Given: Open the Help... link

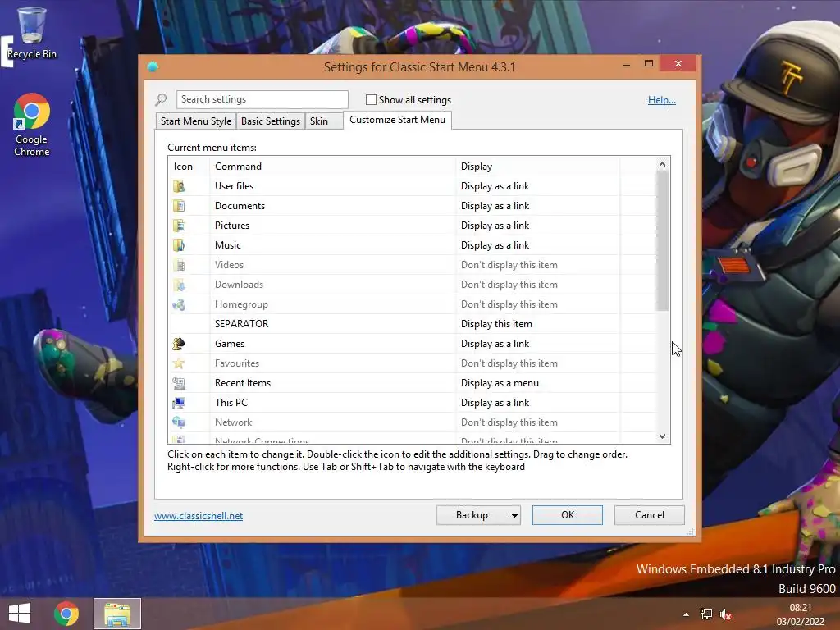Looking at the screenshot, I should 662,99.
